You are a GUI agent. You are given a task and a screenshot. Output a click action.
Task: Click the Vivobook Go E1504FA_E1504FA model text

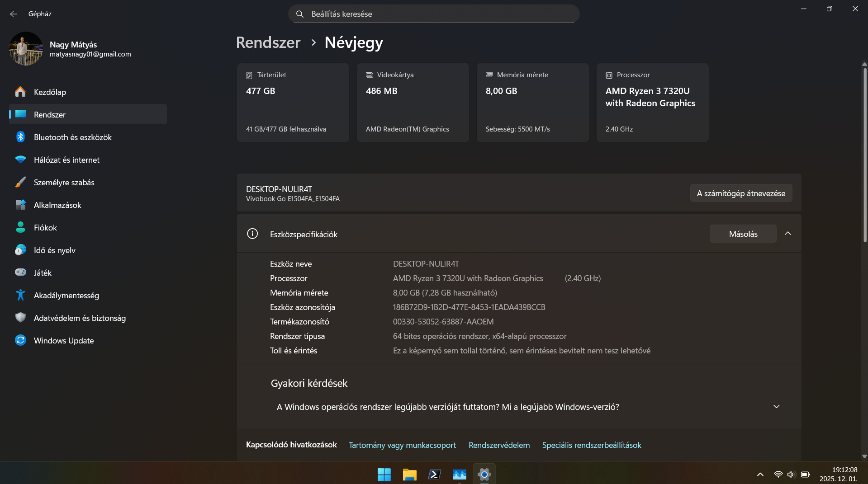pyautogui.click(x=293, y=199)
